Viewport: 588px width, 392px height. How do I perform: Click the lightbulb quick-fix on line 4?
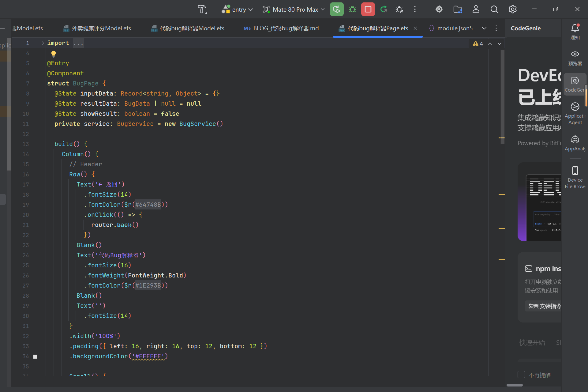54,54
